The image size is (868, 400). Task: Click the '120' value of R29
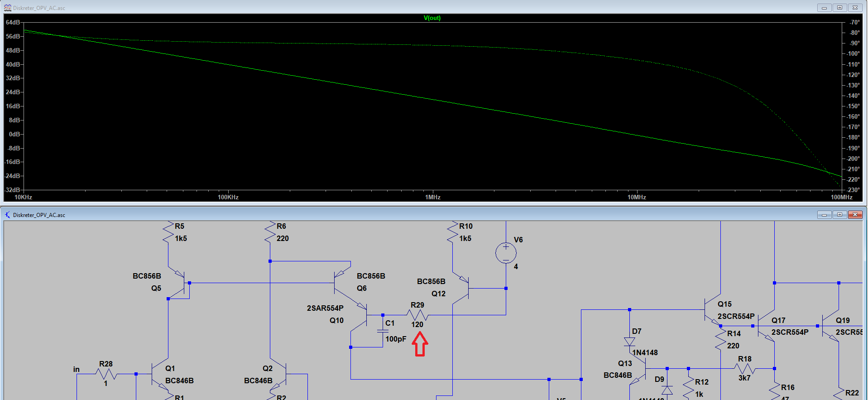[417, 324]
